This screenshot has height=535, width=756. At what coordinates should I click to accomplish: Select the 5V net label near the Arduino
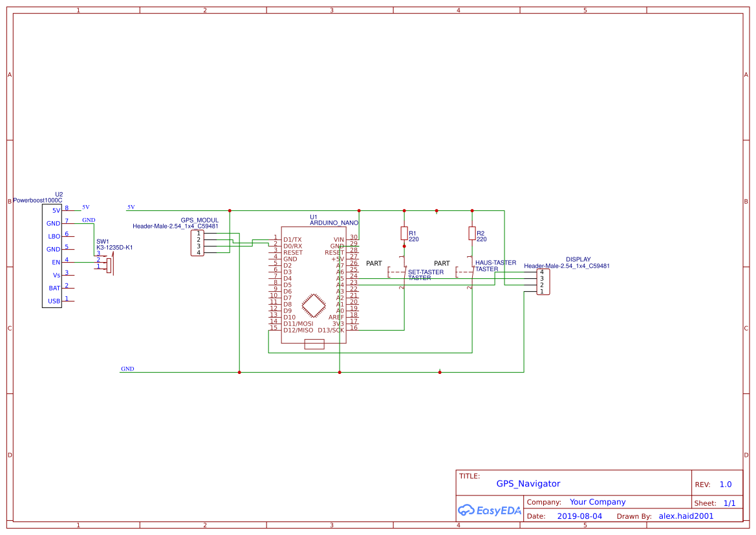[x=130, y=207]
